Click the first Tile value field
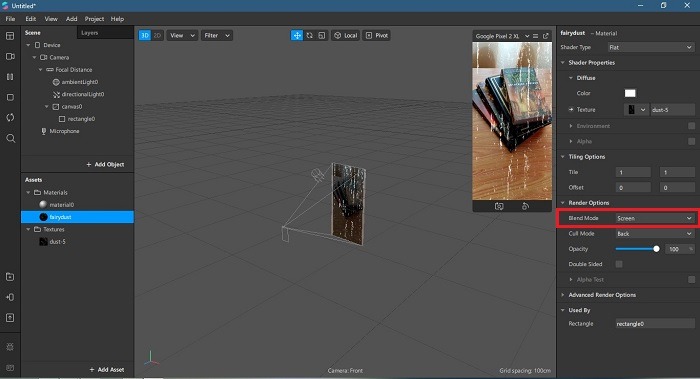 click(633, 172)
